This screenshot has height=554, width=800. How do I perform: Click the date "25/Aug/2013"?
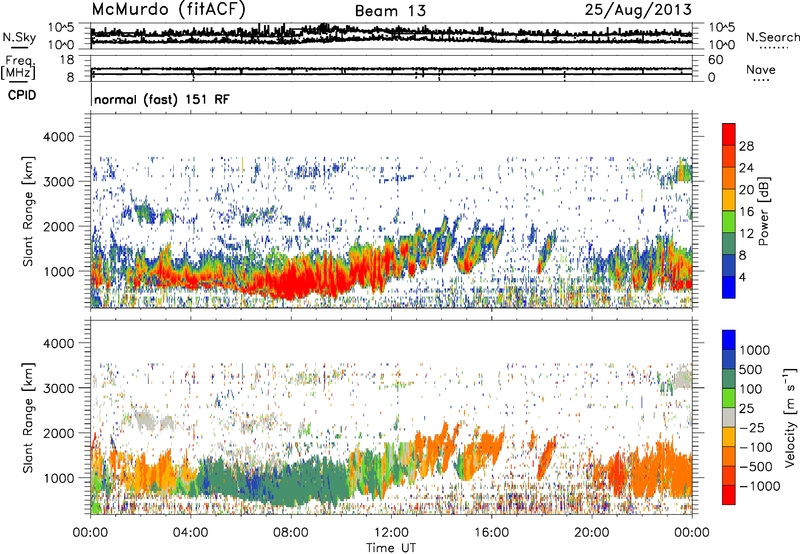(638, 9)
